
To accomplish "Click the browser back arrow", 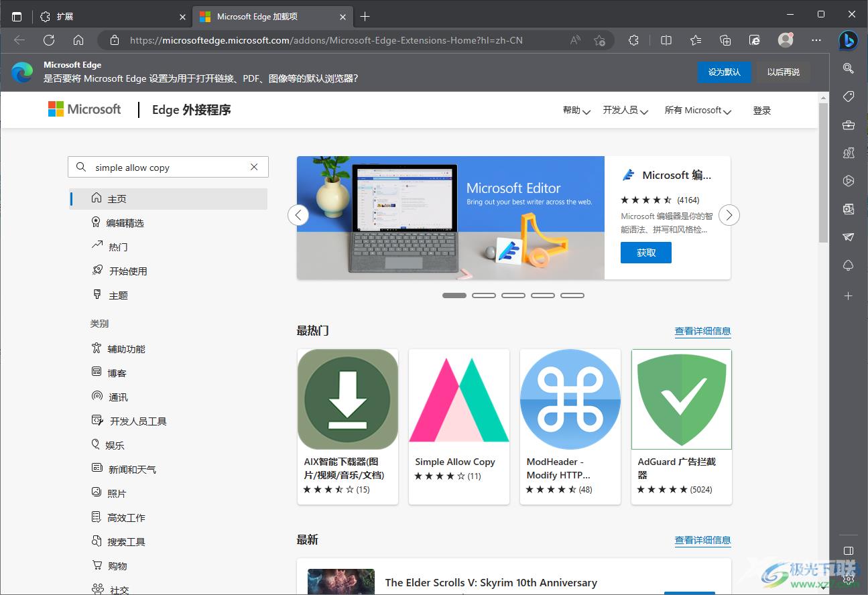I will [19, 40].
